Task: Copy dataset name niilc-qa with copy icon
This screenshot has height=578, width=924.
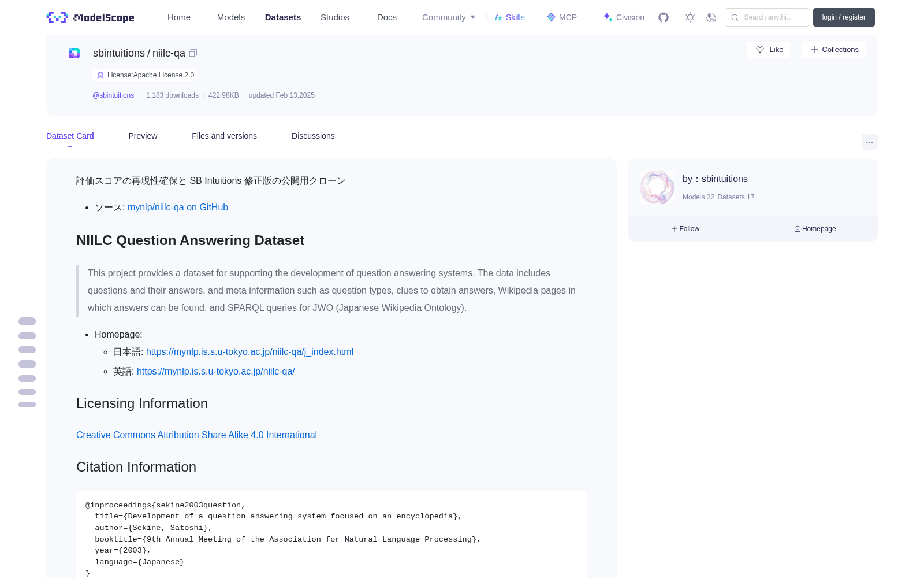Action: [193, 53]
